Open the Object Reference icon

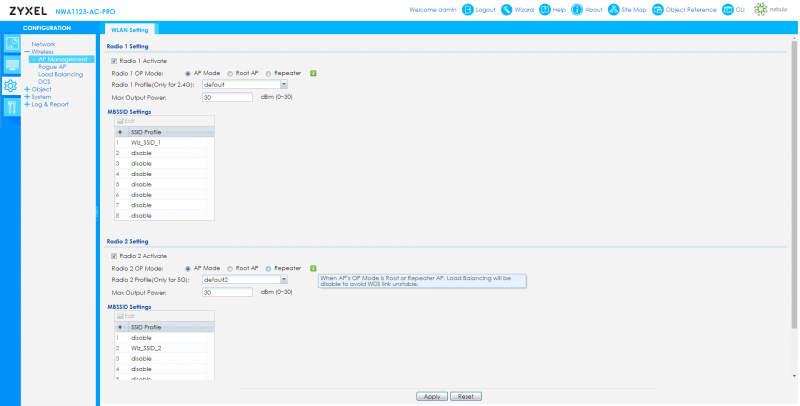point(658,10)
